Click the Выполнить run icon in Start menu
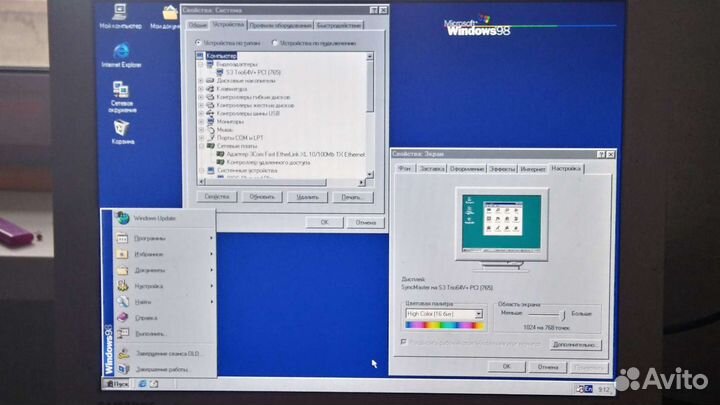 pyautogui.click(x=122, y=333)
